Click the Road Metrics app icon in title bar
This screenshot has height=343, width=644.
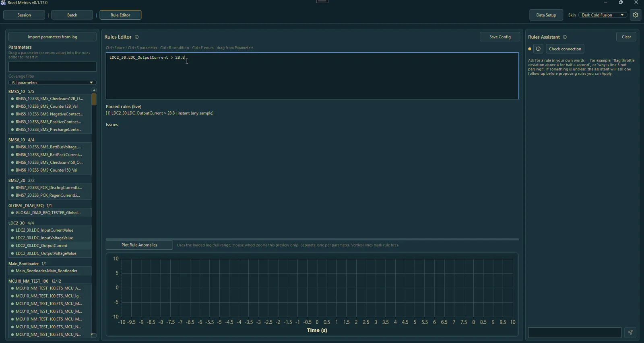coord(3,3)
